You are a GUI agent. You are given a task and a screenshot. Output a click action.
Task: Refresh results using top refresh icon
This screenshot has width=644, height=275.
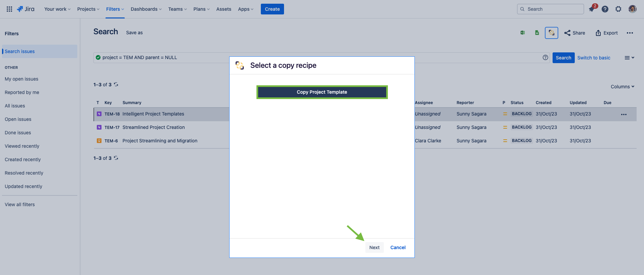116,84
